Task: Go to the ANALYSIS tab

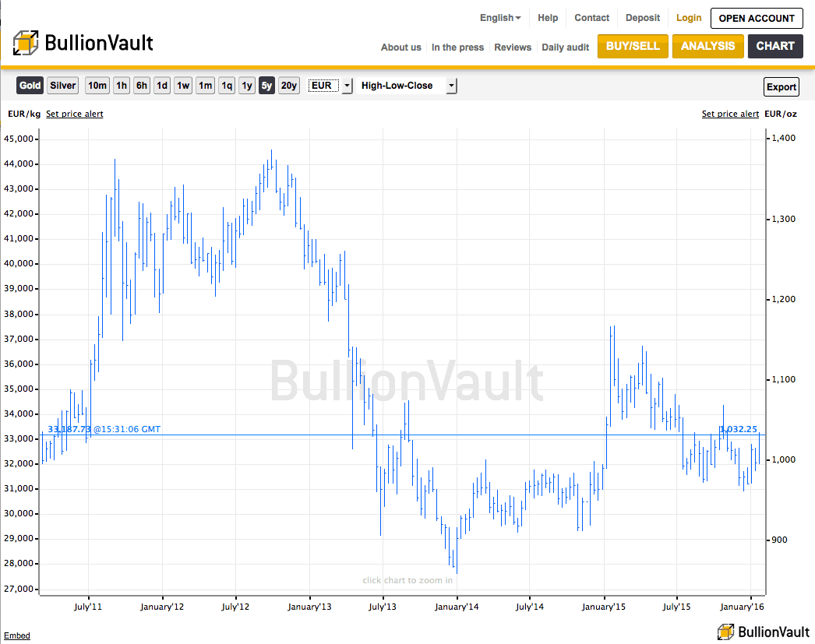Action: pyautogui.click(x=708, y=46)
